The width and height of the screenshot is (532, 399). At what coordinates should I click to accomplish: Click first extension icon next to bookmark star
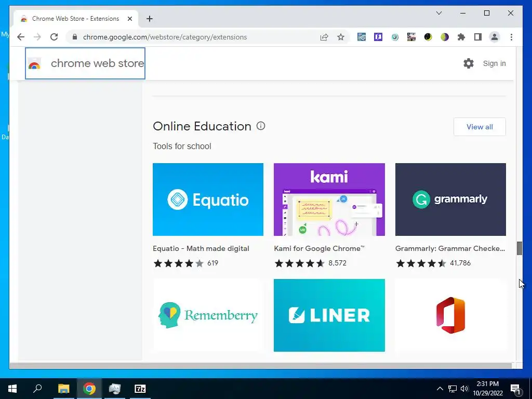click(x=362, y=37)
